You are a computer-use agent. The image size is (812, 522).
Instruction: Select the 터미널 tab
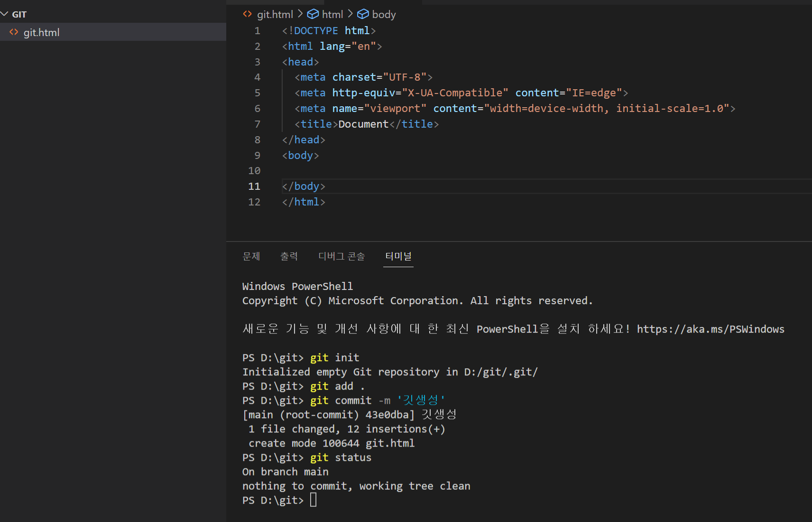(x=398, y=256)
